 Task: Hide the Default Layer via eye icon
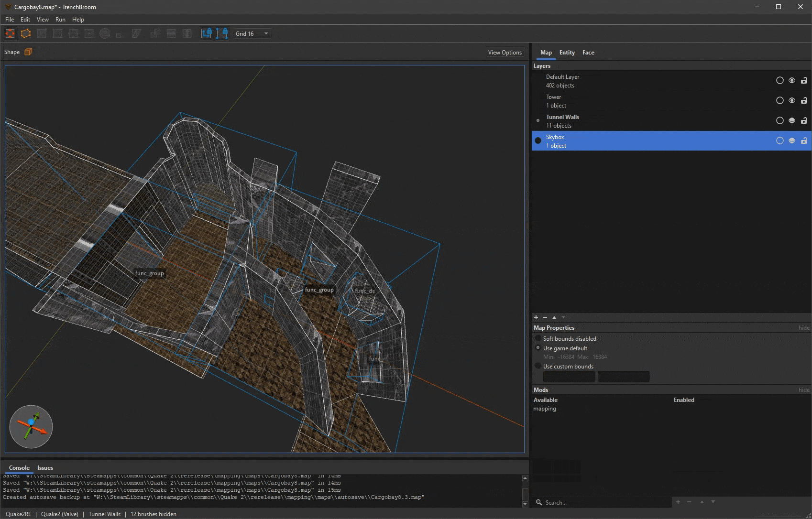[x=792, y=80]
